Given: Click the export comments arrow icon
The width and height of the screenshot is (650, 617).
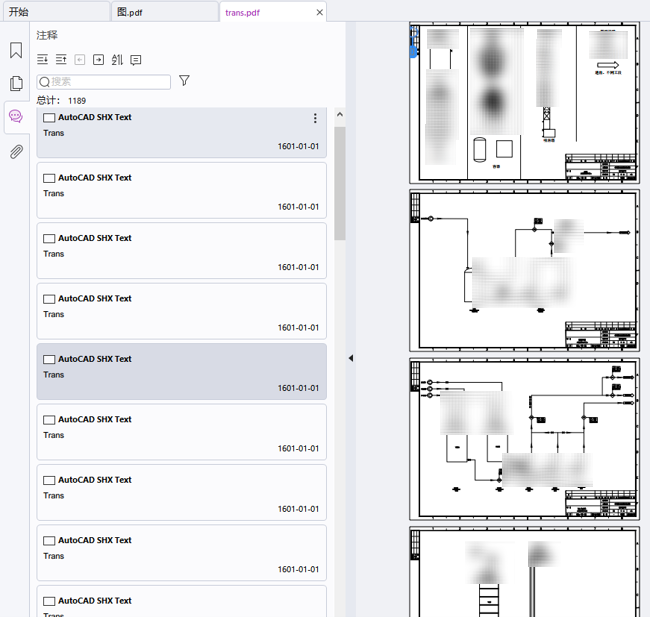Looking at the screenshot, I should [x=98, y=60].
